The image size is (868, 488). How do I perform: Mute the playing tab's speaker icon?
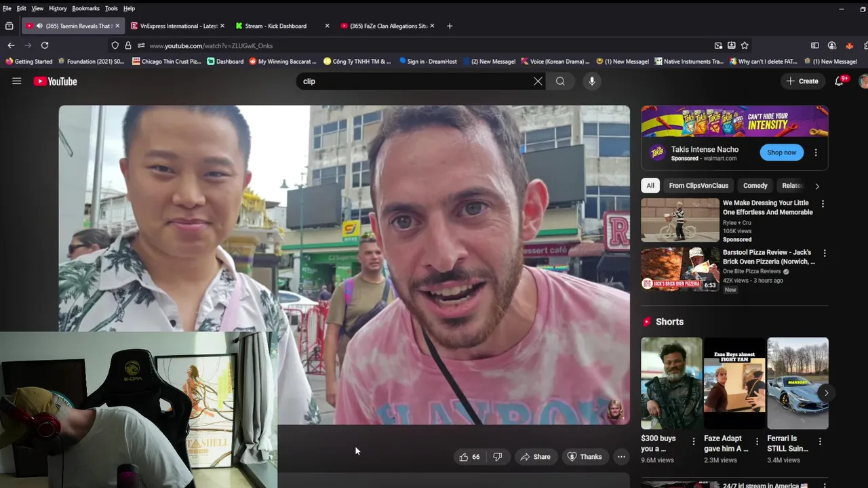tap(39, 26)
